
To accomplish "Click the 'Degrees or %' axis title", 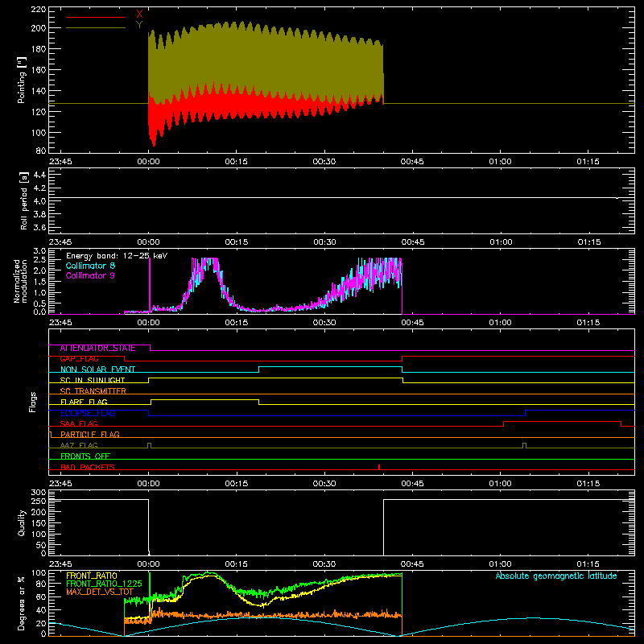I will pyautogui.click(x=22, y=603).
